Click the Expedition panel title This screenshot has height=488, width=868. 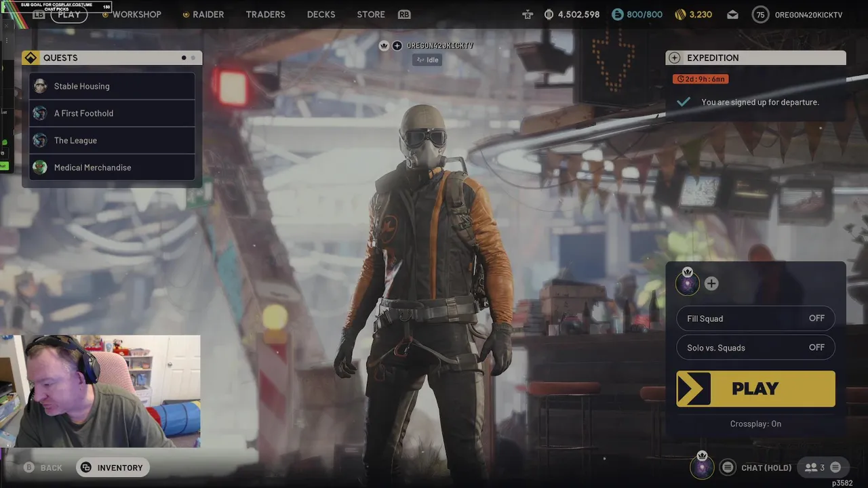point(713,58)
